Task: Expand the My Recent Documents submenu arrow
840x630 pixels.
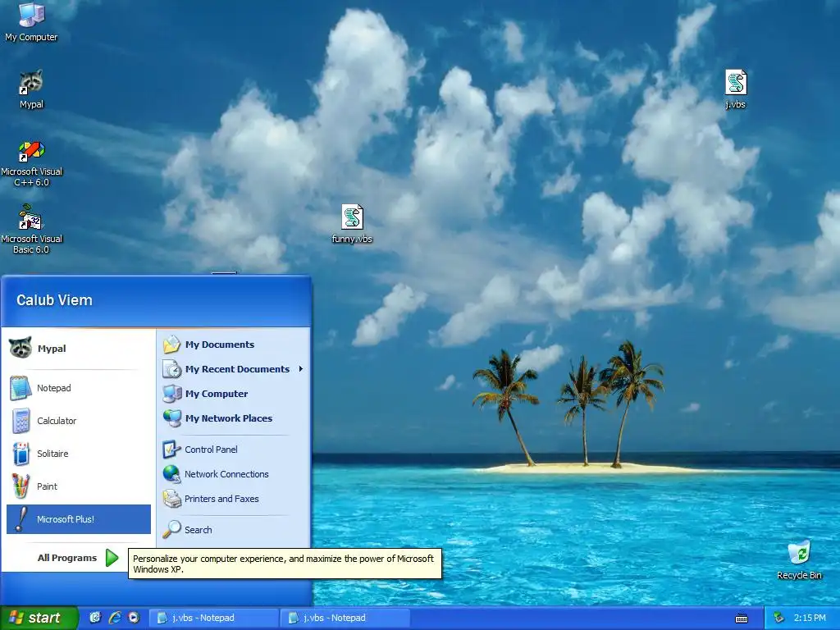Action: (301, 369)
